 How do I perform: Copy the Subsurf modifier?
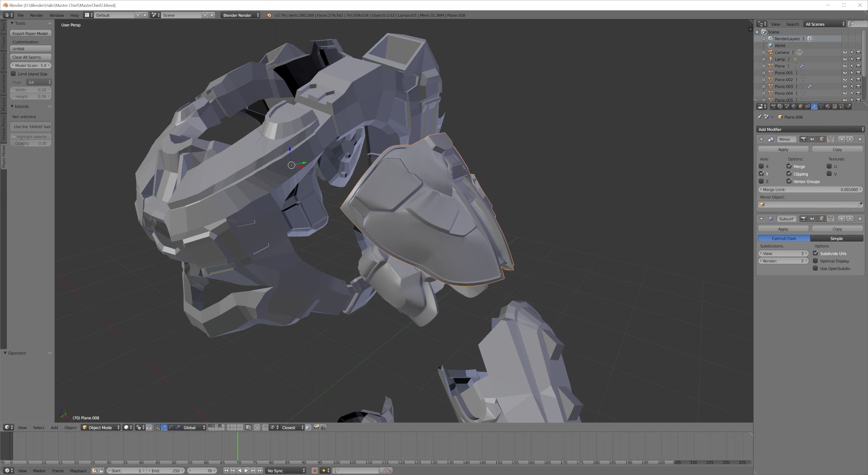pos(837,229)
